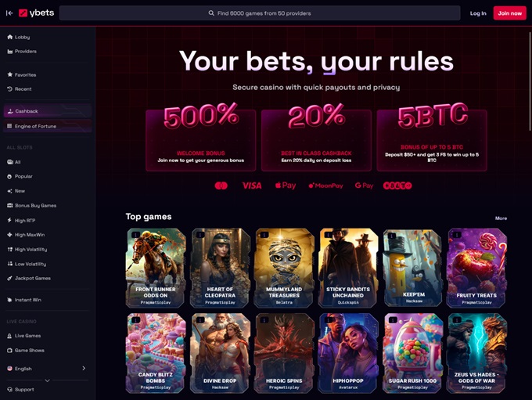The image size is (532, 400).
Task: Open Engine of Fortune menu item
Action: point(48,126)
